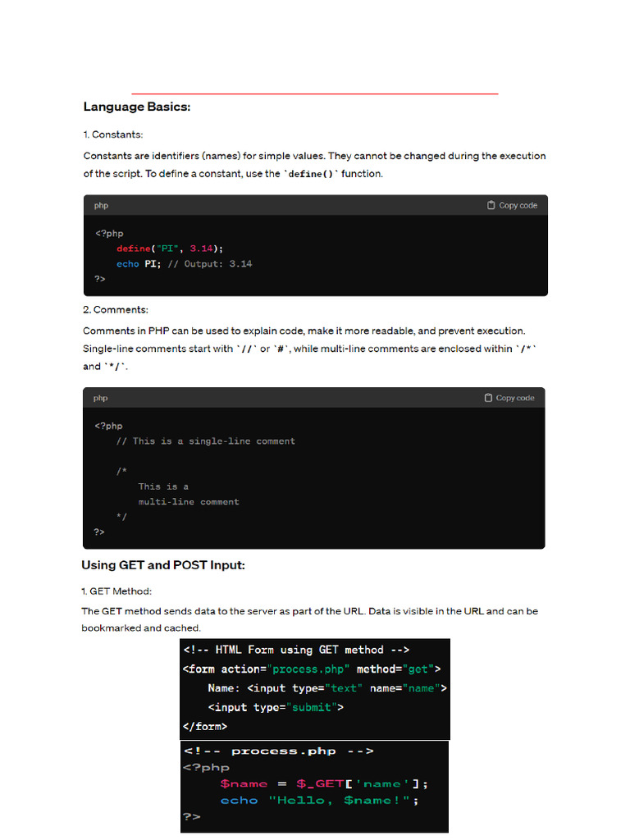The image size is (630, 840).
Task: Click the "This is a single-line comment" line
Action: click(206, 441)
